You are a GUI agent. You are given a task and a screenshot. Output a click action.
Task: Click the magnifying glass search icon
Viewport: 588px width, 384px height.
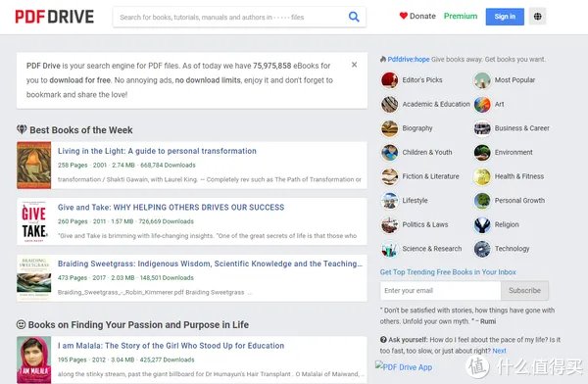coord(354,17)
